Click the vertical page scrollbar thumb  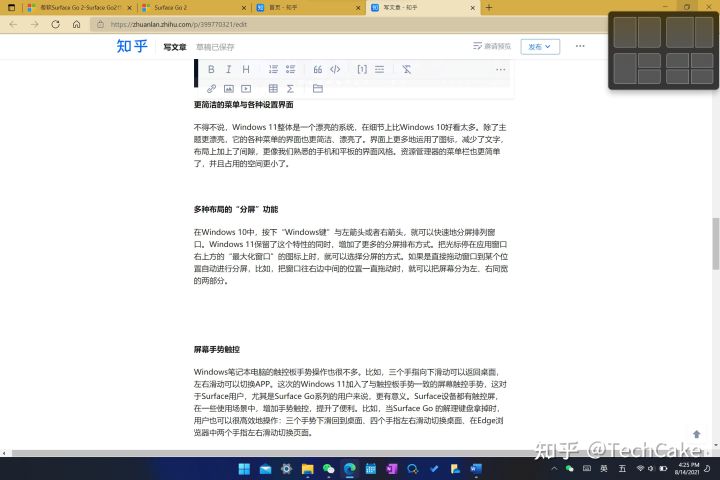click(716, 243)
